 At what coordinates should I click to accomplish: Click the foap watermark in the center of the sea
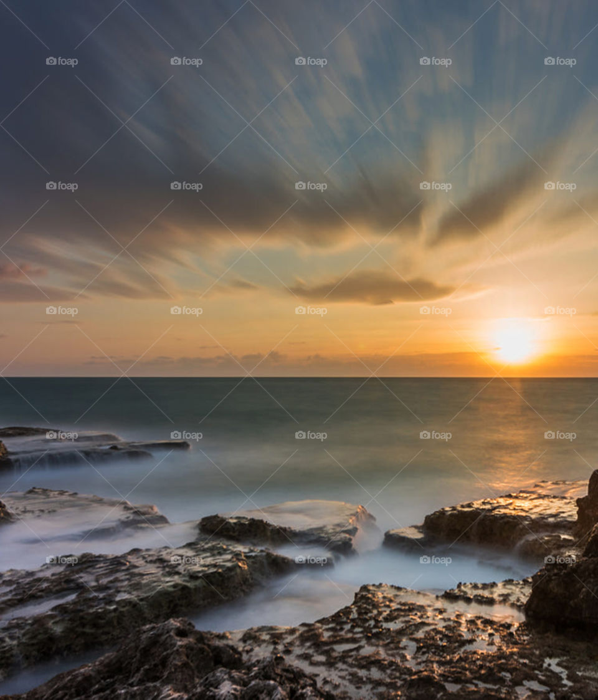tap(311, 435)
